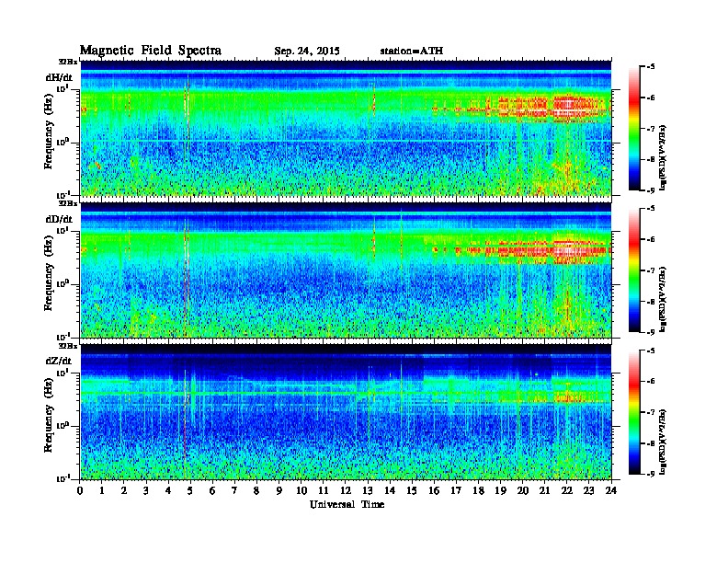
Task: Click hour tick label "0" on time axis
Action: [80, 490]
